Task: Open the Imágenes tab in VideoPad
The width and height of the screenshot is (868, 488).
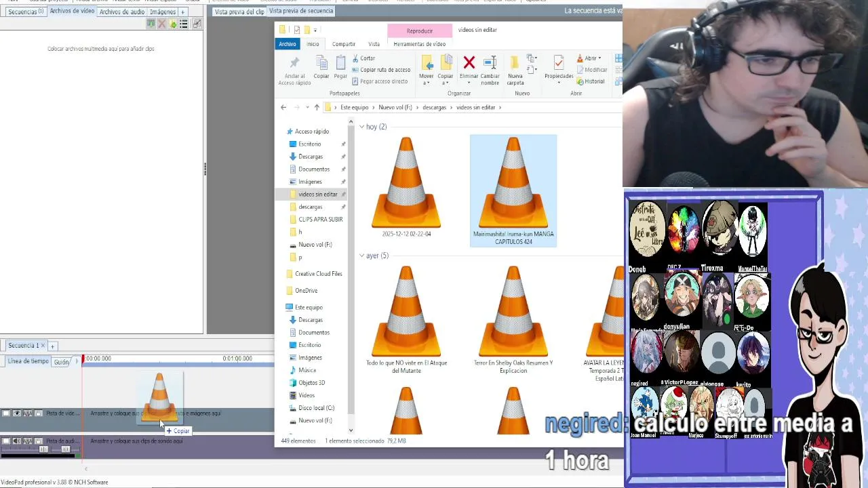Action: (163, 12)
